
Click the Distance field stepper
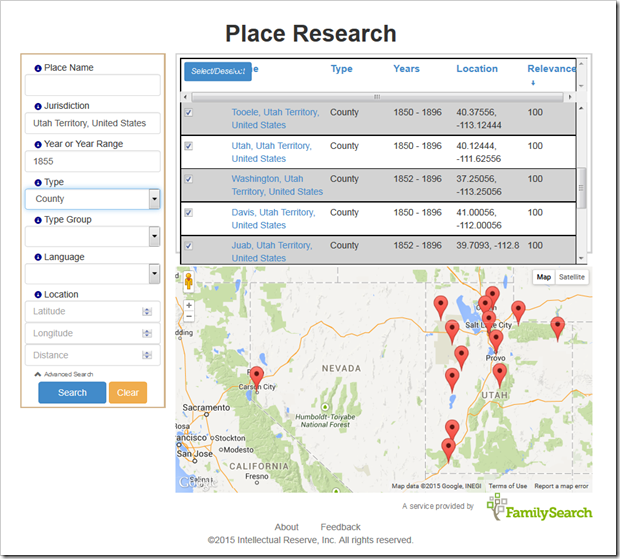coord(147,355)
